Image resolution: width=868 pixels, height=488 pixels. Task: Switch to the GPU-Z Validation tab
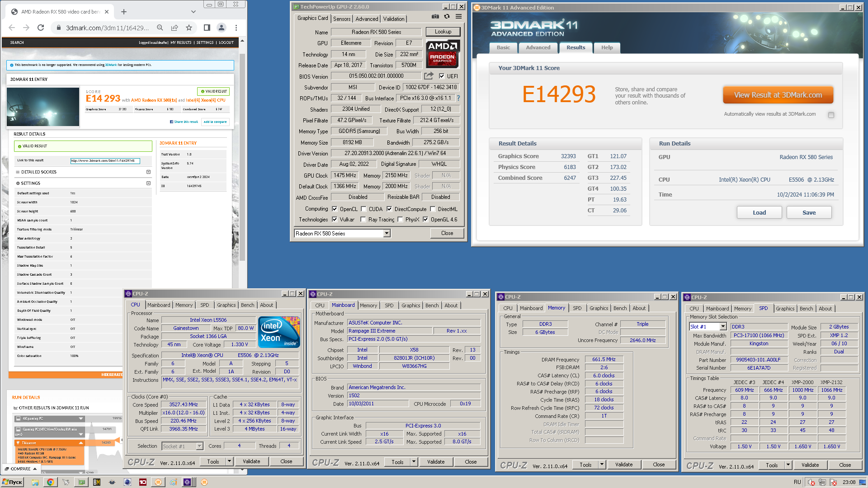pyautogui.click(x=394, y=19)
